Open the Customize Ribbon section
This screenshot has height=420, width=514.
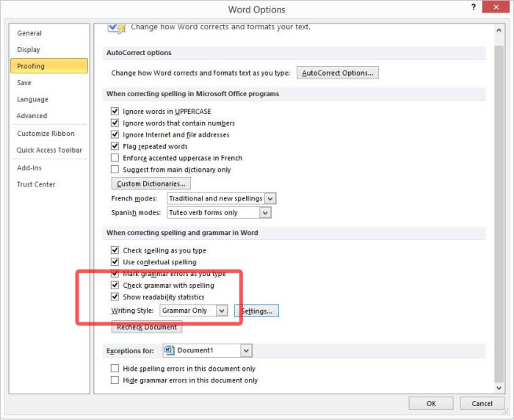[46, 134]
